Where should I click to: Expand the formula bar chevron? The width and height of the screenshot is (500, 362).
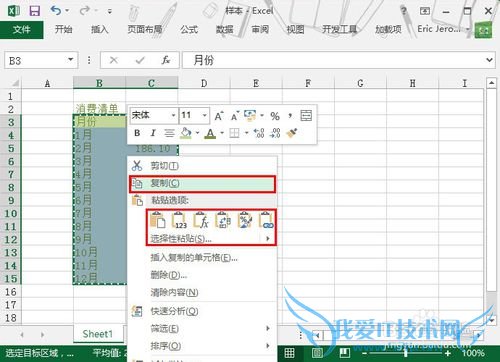coord(489,60)
